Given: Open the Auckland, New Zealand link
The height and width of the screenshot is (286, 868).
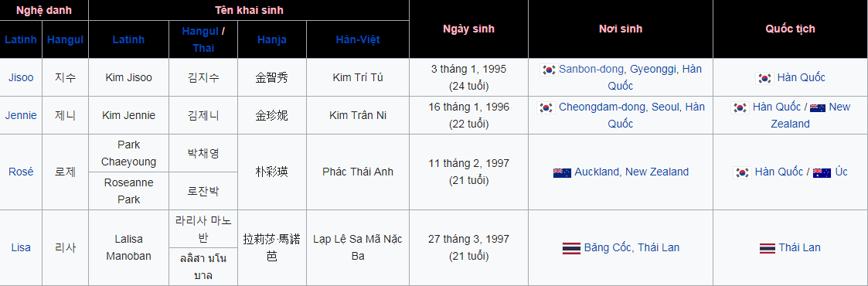Looking at the screenshot, I should [x=631, y=172].
